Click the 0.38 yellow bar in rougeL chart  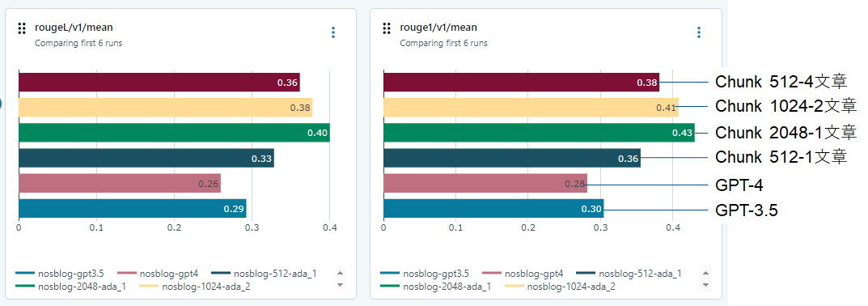pyautogui.click(x=166, y=108)
